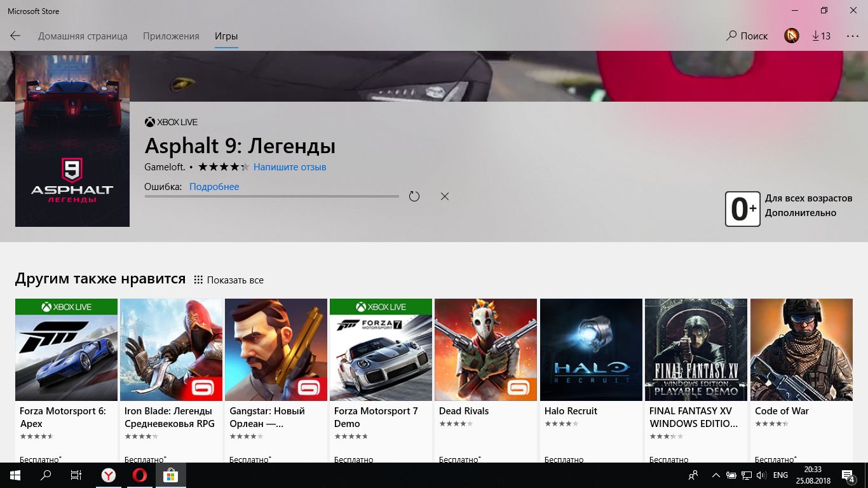The height and width of the screenshot is (488, 868).
Task: Click the Asphalt 9 star rating
Action: (223, 167)
